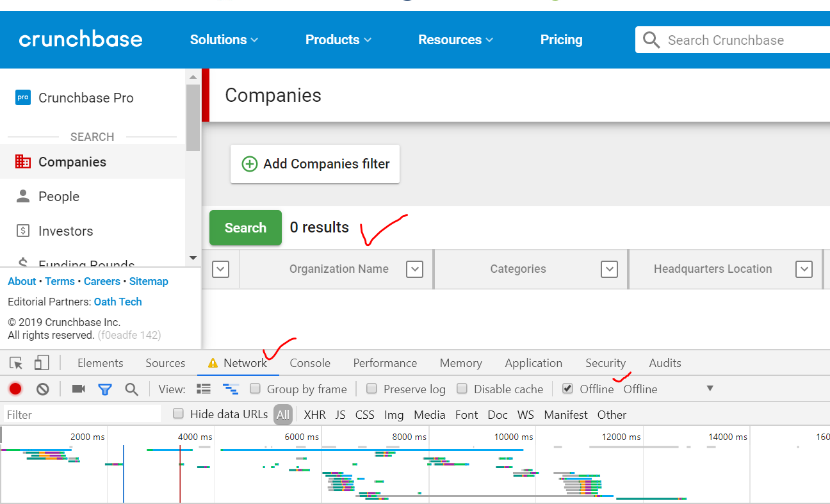Show only Media requests
This screenshot has height=504, width=830.
click(x=429, y=414)
